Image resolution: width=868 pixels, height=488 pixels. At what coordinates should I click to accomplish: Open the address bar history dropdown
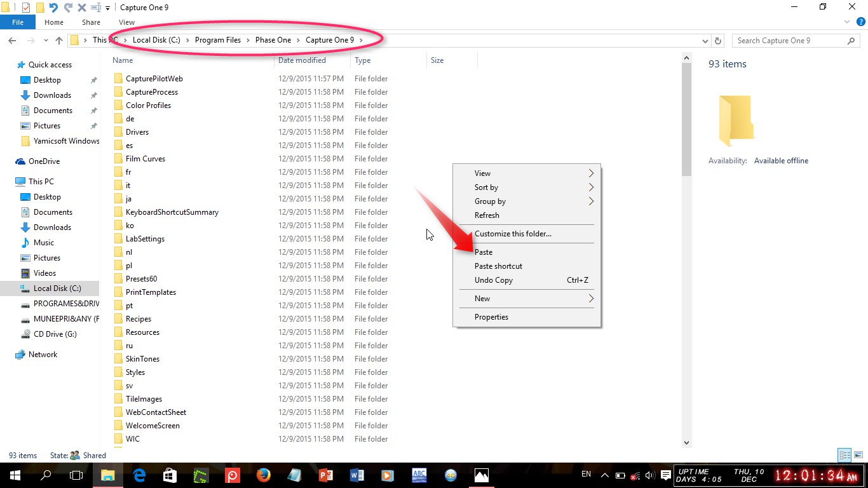705,41
